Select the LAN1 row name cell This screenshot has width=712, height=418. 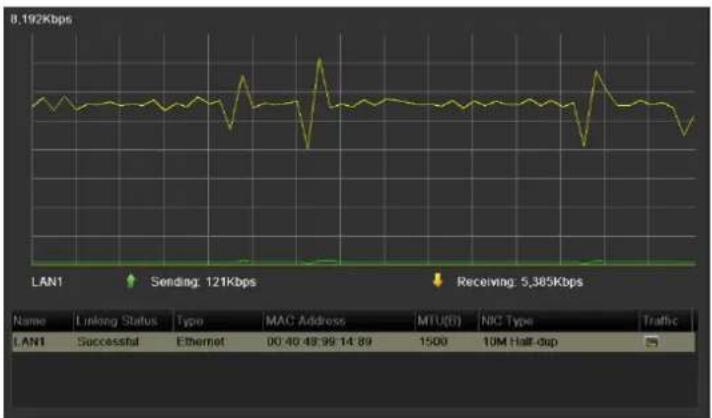coord(29,341)
